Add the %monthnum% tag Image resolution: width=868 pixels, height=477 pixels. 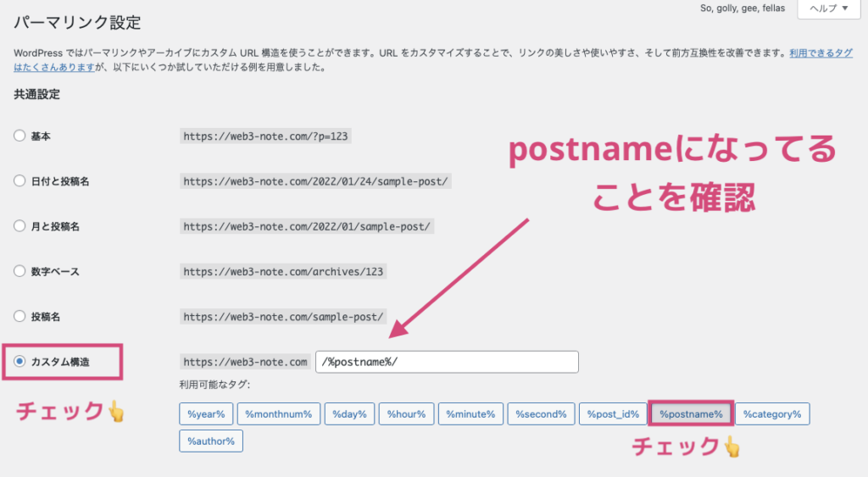(278, 414)
